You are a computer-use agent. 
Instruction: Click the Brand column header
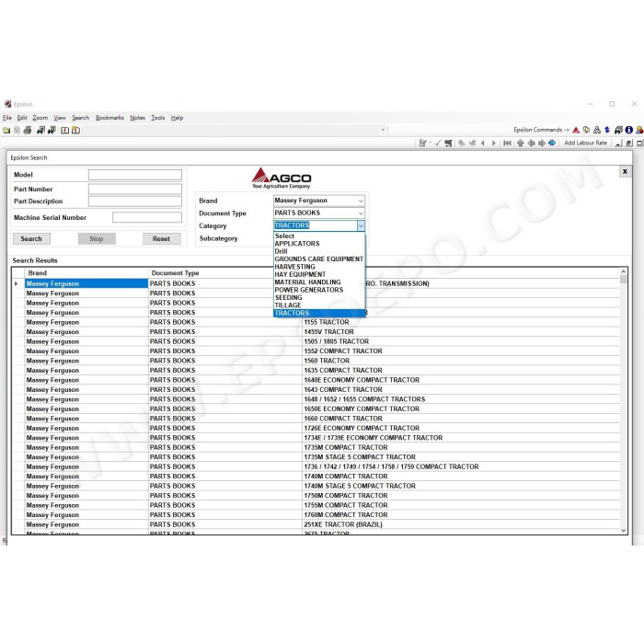point(86,273)
